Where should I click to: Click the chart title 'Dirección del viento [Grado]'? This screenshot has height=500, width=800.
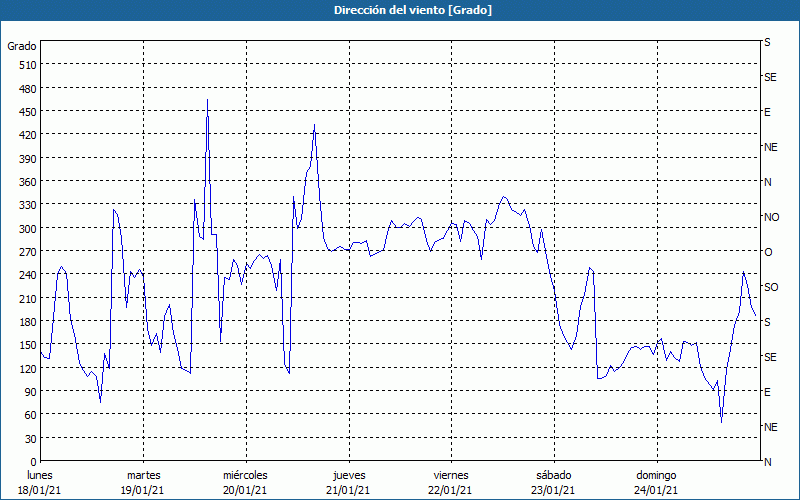tap(413, 10)
